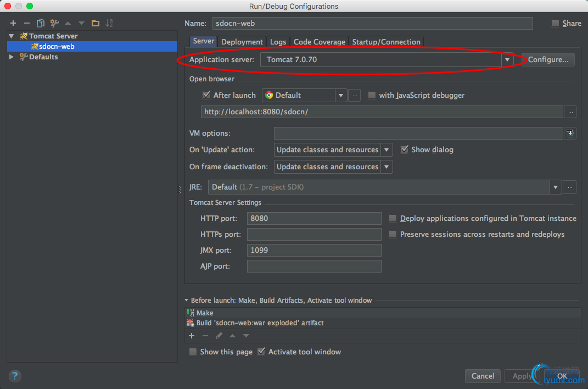Select the Make before launch task
This screenshot has width=588, height=389.
point(383,313)
